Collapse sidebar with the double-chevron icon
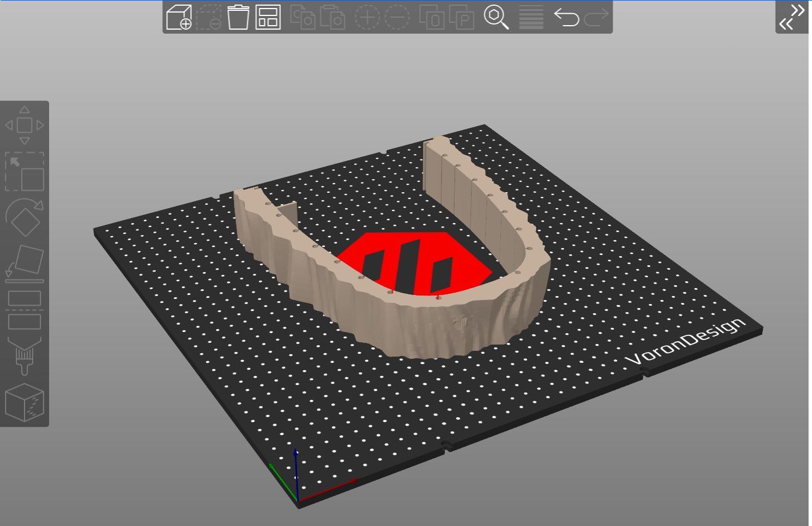The width and height of the screenshot is (812, 526). [x=793, y=17]
